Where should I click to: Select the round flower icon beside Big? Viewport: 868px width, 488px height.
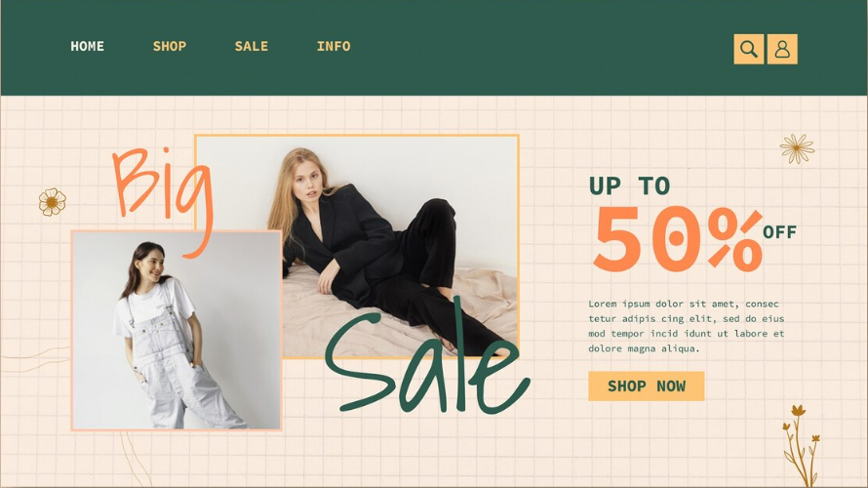click(52, 202)
